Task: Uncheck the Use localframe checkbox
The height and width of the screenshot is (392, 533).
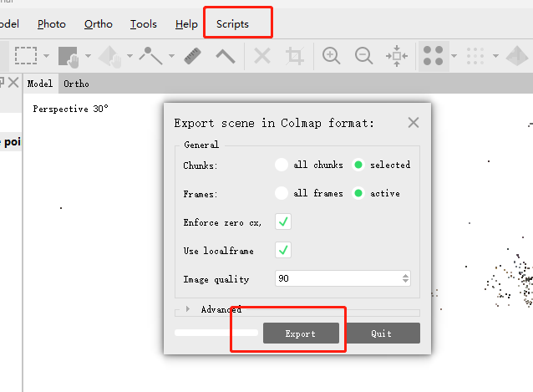Action: point(283,251)
